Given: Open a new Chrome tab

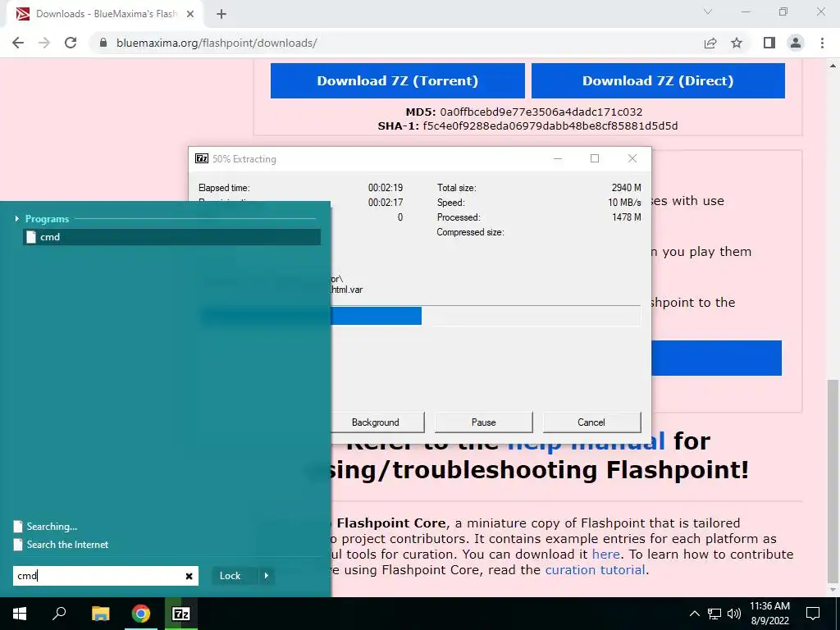Looking at the screenshot, I should tap(221, 14).
